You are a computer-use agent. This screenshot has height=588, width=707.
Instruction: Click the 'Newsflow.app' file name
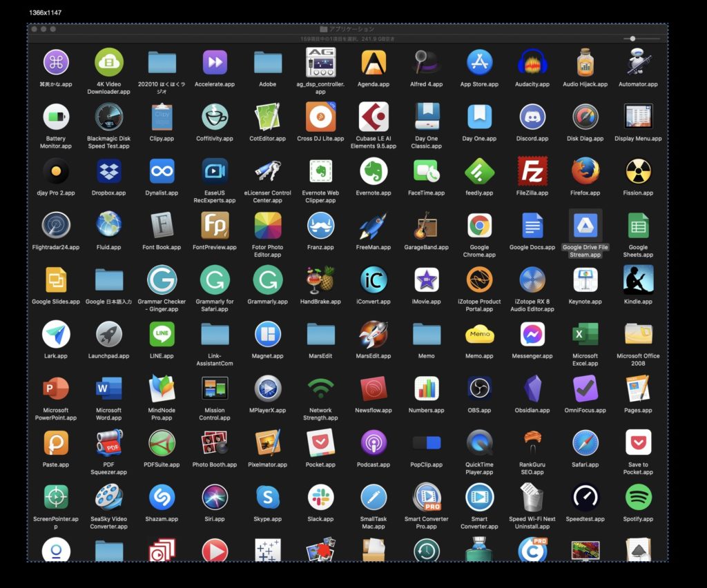pos(374,411)
